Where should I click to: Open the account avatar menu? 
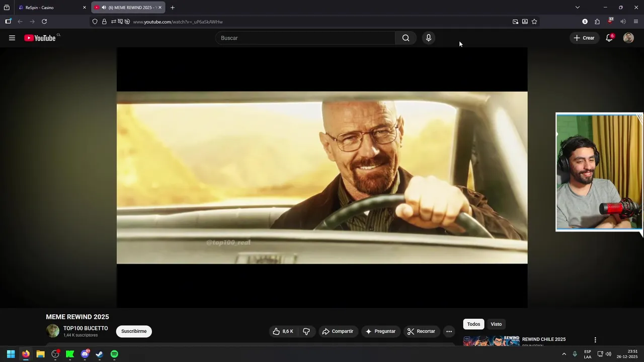tap(628, 38)
